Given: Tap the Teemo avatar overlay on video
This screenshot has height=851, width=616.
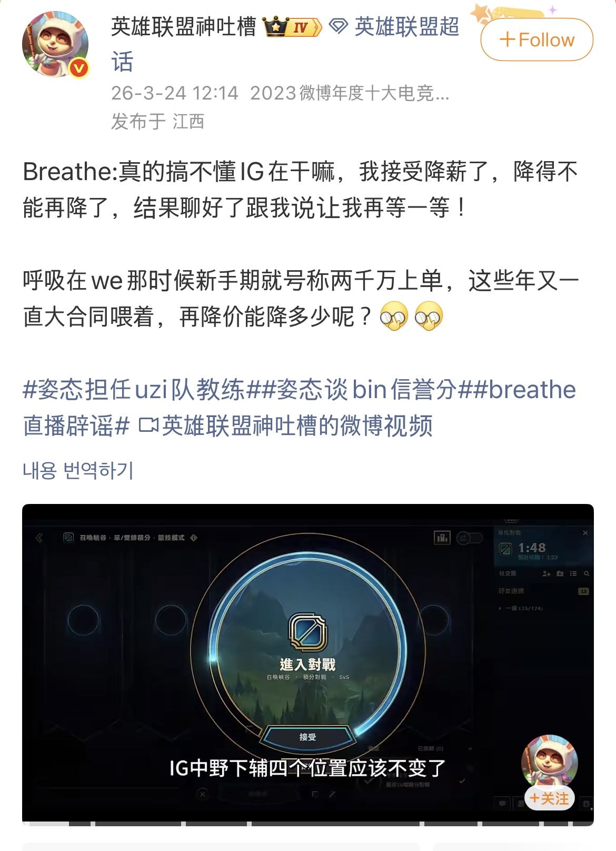Looking at the screenshot, I should pos(549,762).
